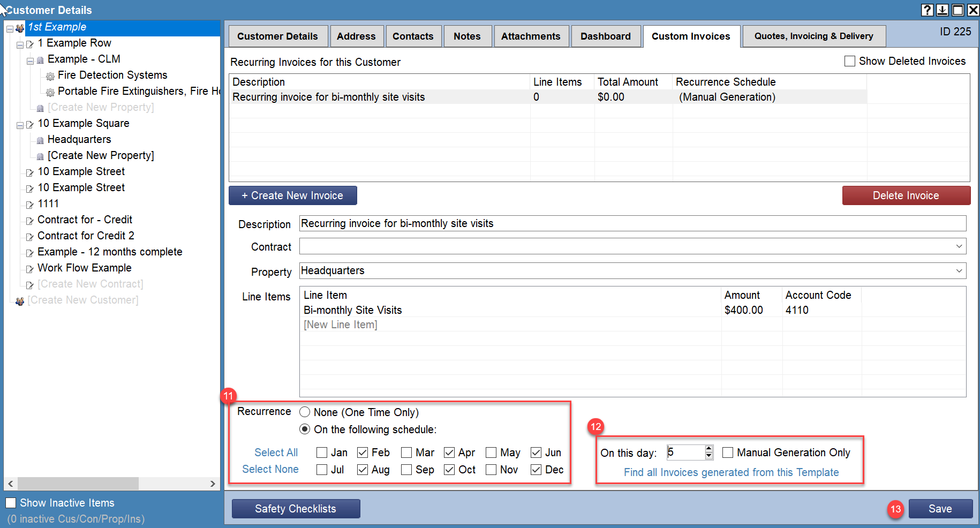Viewport: 980px width, 528px height.
Task: Switch to the Contacts tab
Action: [413, 36]
